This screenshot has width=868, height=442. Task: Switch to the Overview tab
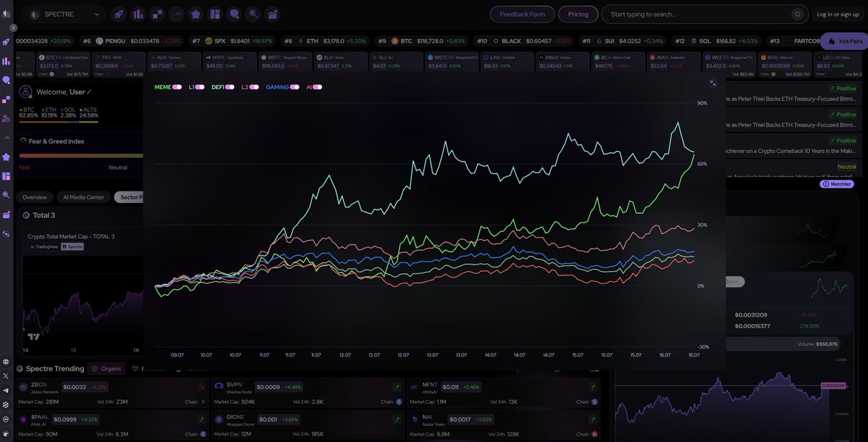tap(34, 197)
